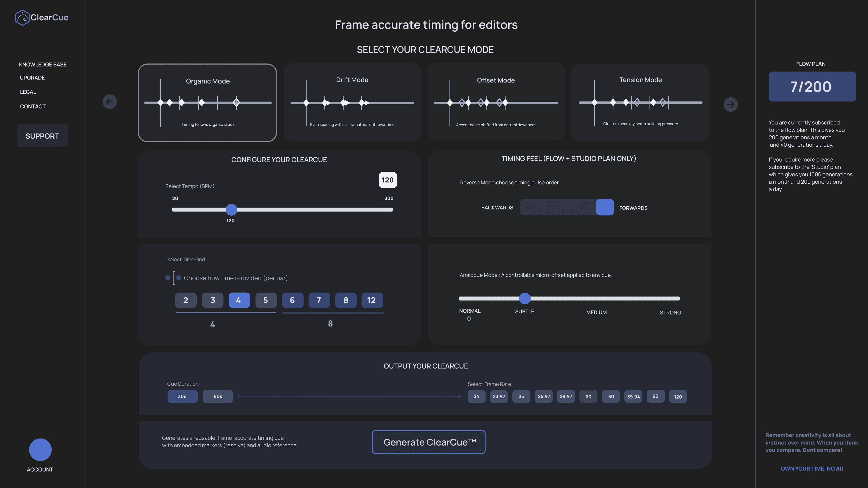
Task: Pick the Tension Mode card
Action: (640, 102)
